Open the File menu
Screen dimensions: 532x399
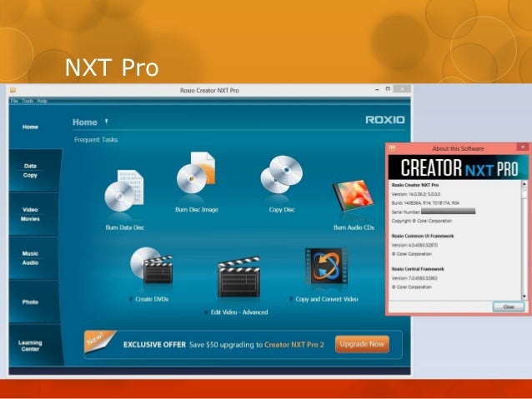coord(14,101)
